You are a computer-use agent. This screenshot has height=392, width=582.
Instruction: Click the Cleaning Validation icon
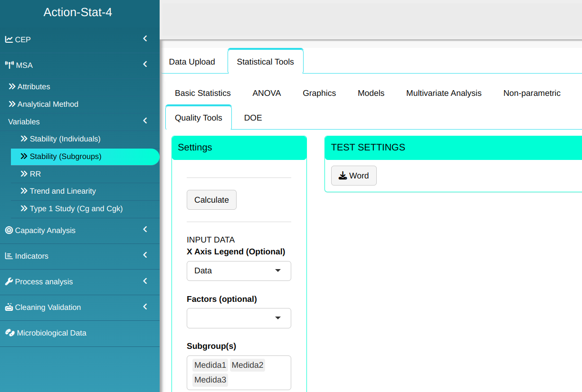pos(9,307)
